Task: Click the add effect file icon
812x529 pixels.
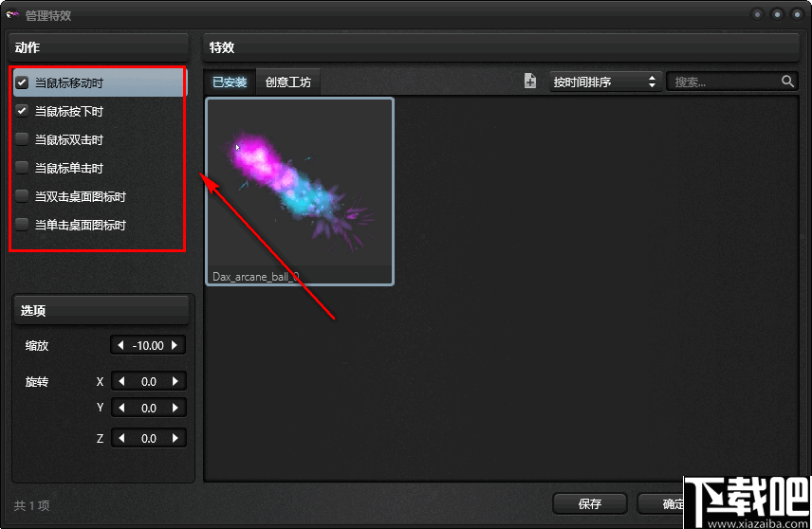Action: (529, 82)
